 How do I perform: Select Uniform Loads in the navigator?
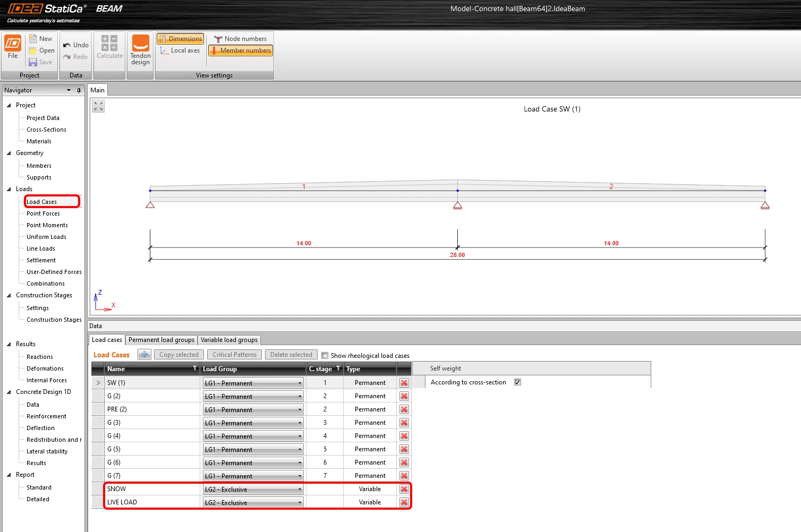coord(46,237)
